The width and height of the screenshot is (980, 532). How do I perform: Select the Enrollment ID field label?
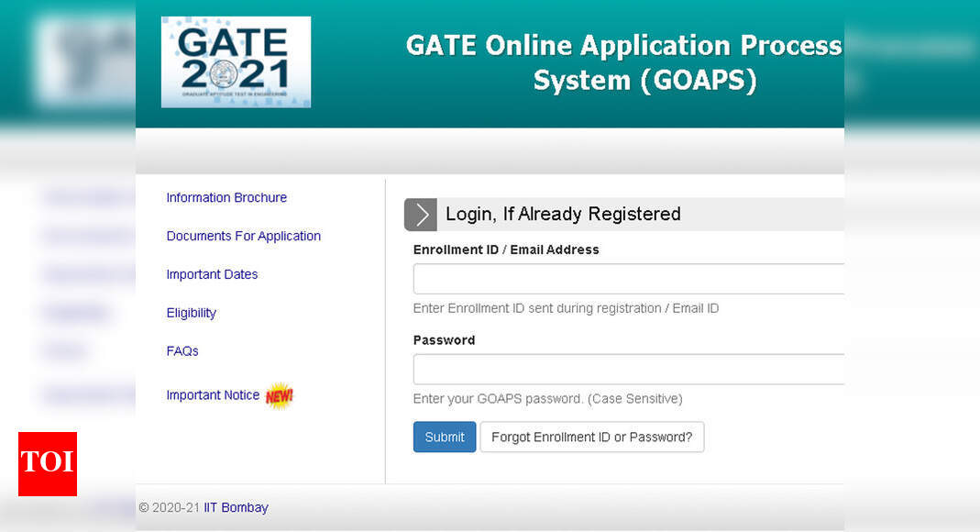506,249
